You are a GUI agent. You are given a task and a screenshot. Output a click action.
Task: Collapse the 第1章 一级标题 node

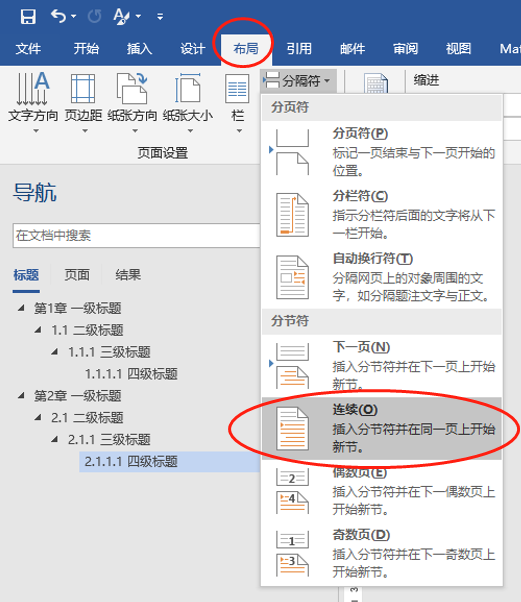click(x=21, y=308)
